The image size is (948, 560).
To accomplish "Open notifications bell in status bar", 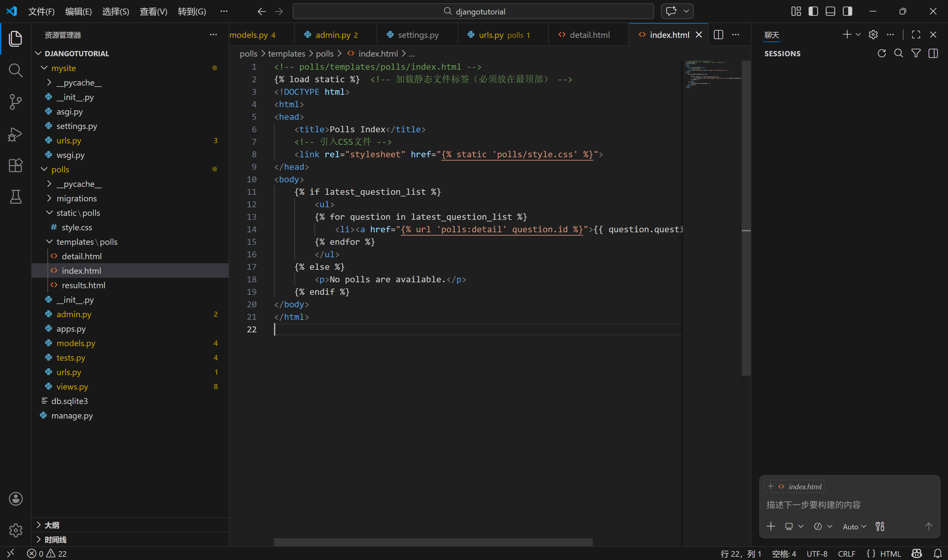I will pos(937,554).
